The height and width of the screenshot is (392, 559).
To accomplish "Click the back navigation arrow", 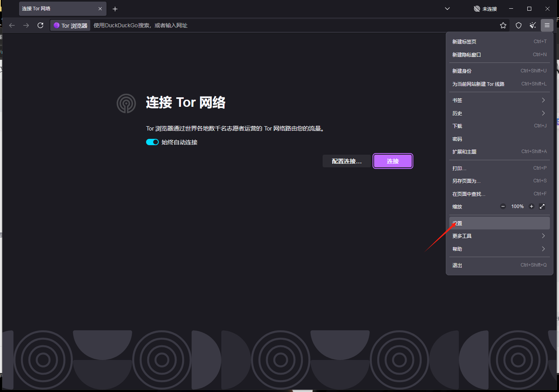I will 12,25.
